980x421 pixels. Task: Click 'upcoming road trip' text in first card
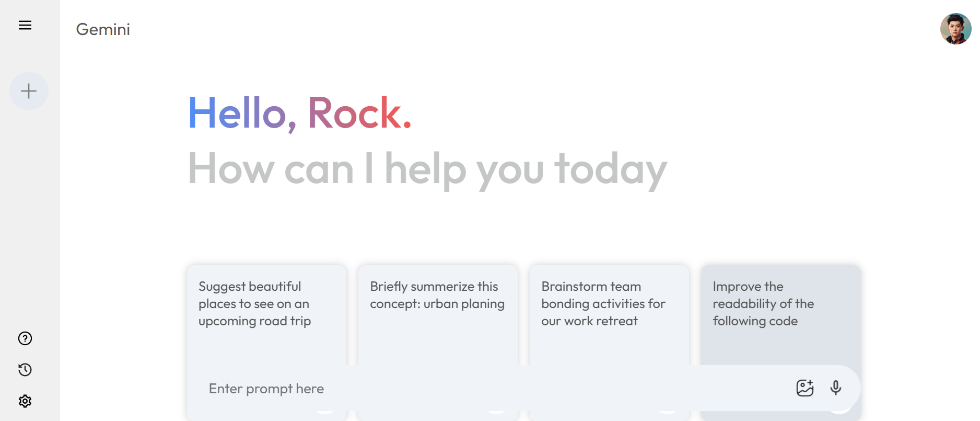(x=255, y=321)
